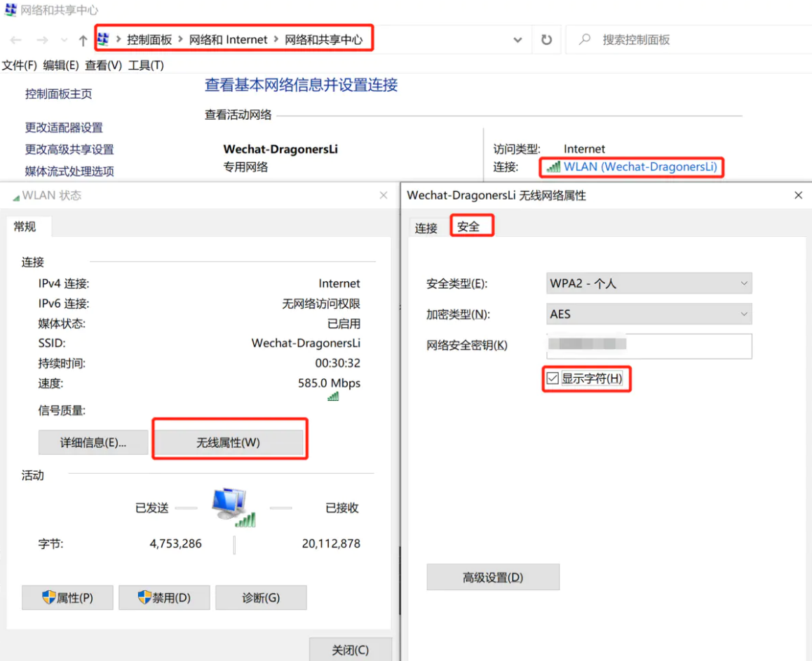The width and height of the screenshot is (812, 661).
Task: Open the recent locations dropdown chevron
Action: click(x=65, y=41)
